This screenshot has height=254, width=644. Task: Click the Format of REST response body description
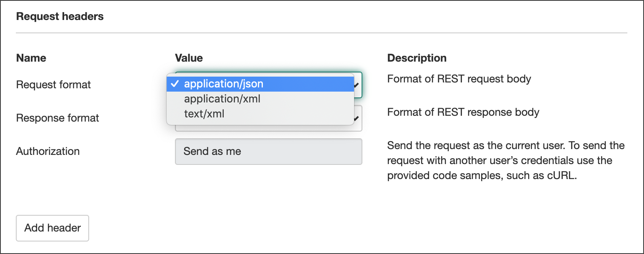click(x=463, y=112)
